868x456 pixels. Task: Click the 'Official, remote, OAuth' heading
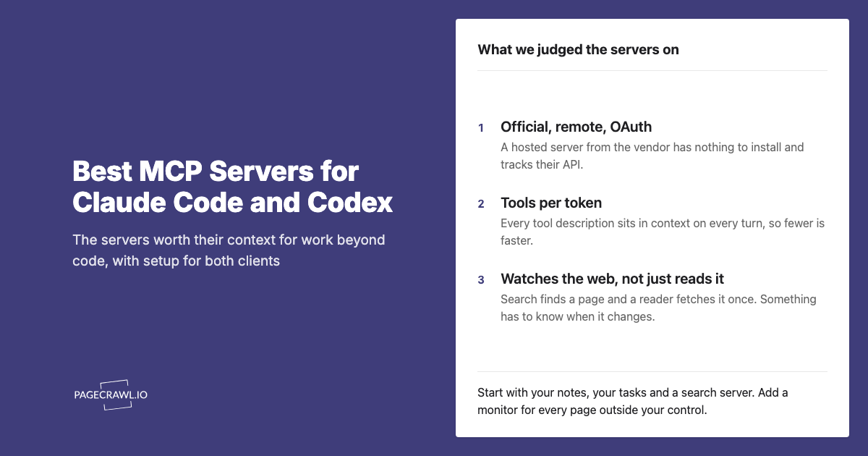point(576,127)
